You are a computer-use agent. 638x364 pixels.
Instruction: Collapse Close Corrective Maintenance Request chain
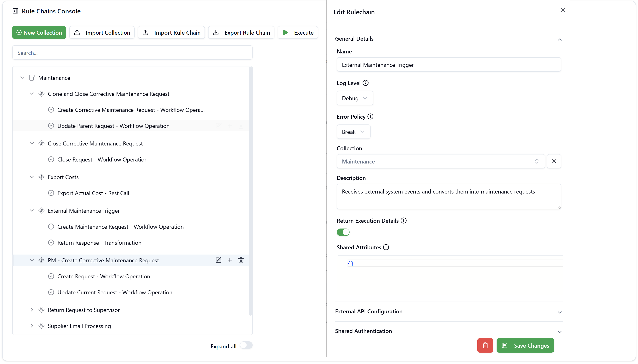tap(32, 143)
